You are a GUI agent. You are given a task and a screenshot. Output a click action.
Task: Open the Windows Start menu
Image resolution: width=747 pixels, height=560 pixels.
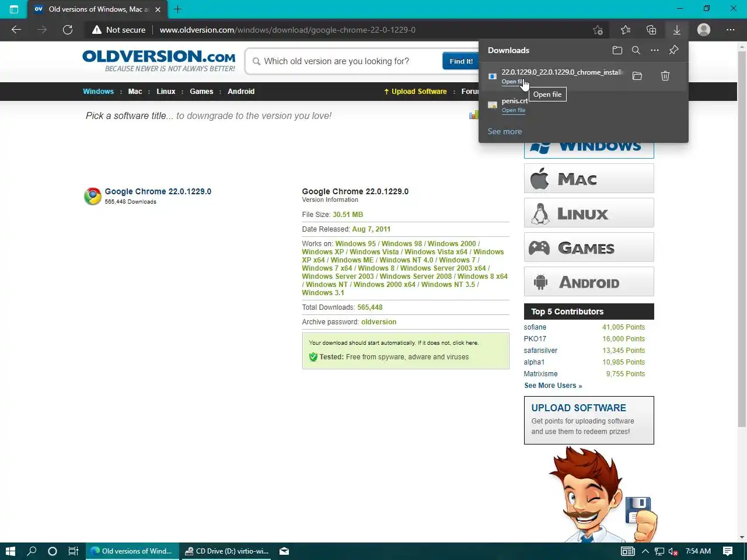point(11,551)
